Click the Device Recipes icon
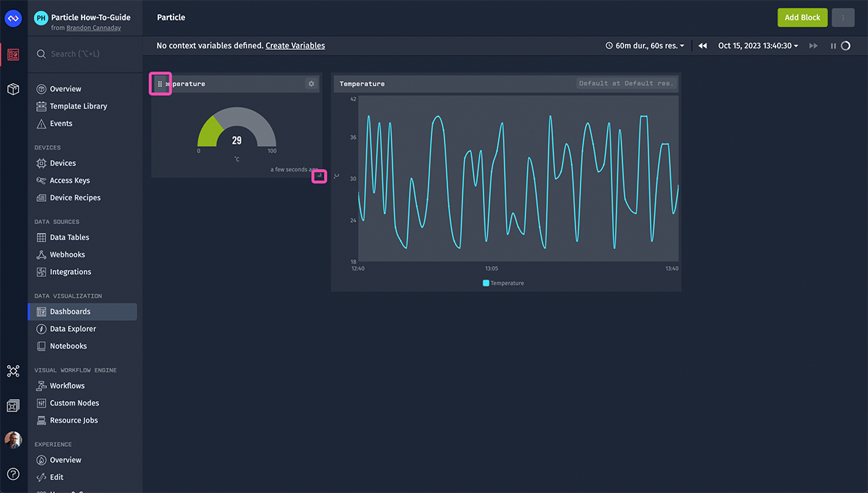 click(x=41, y=198)
